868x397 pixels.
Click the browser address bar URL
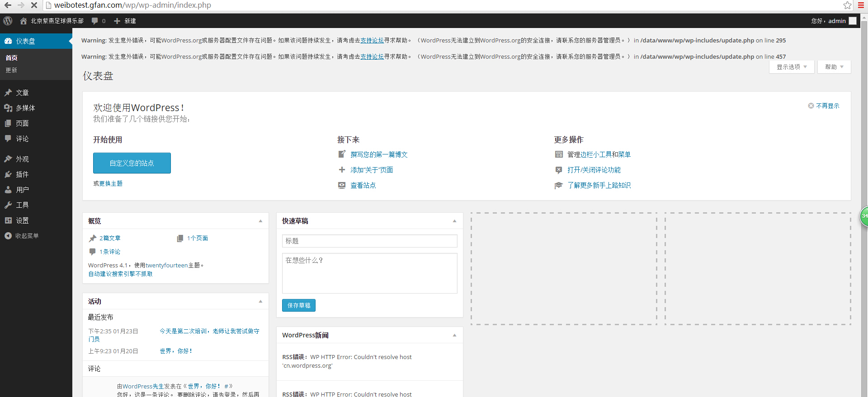[132, 5]
